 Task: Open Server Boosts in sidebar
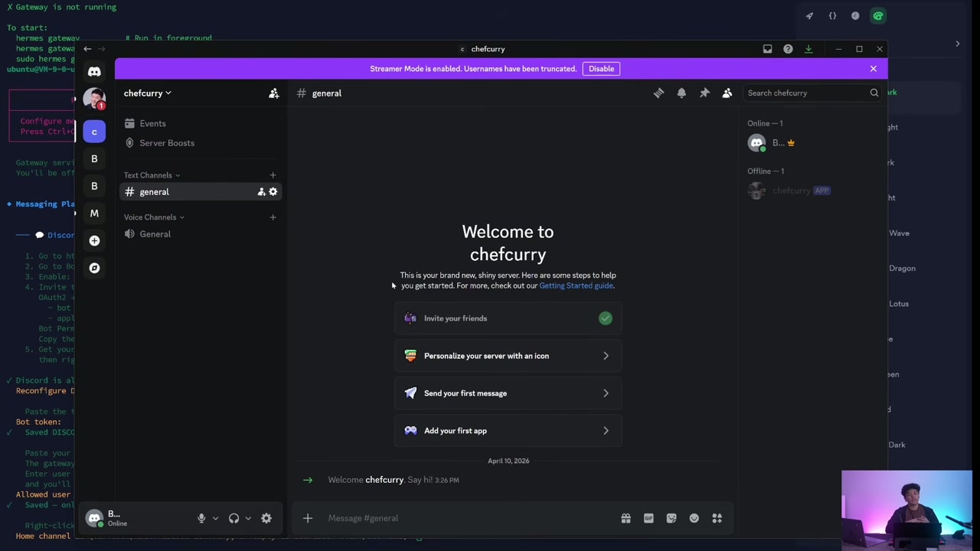pyautogui.click(x=201, y=143)
